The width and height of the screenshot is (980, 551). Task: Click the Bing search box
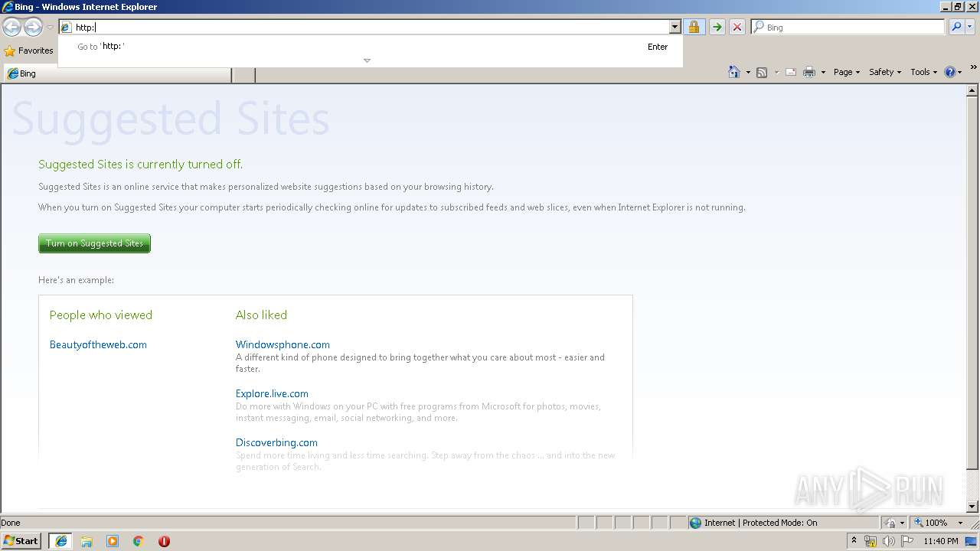coord(848,28)
